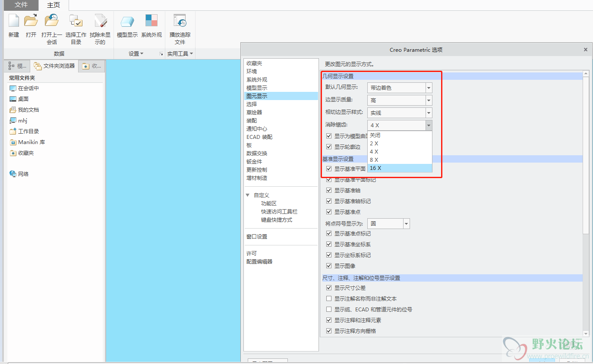The image size is (593, 364).
Task: Open the mhj computer folder
Action: click(19, 120)
